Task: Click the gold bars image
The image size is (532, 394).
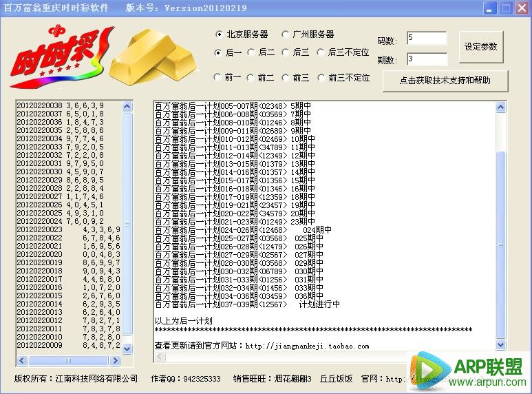Action: [x=153, y=59]
